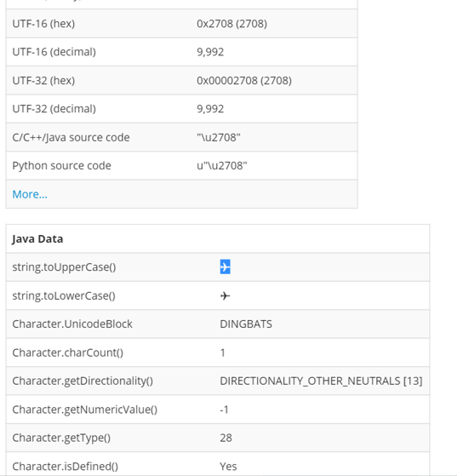Click the Character.UnicodeBlock label
457x476 pixels.
[x=72, y=324]
